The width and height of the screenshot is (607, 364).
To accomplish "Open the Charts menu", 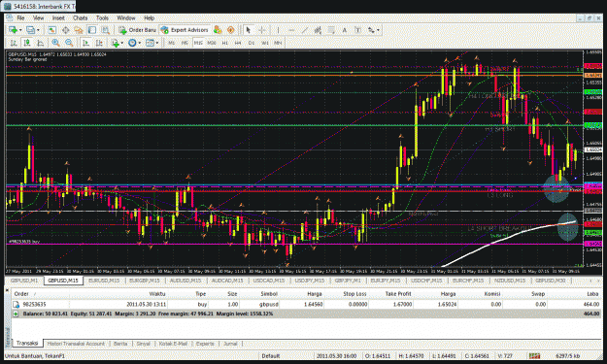I will point(81,17).
